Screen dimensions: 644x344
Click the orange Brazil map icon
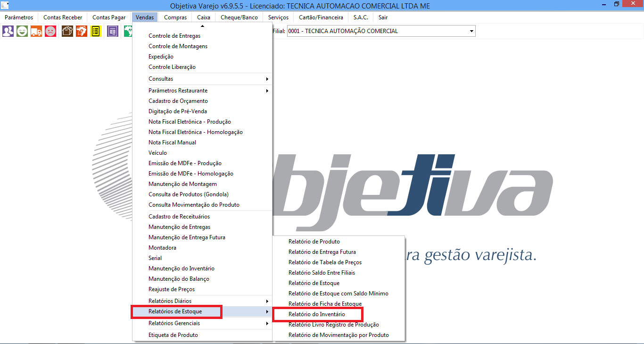point(82,31)
